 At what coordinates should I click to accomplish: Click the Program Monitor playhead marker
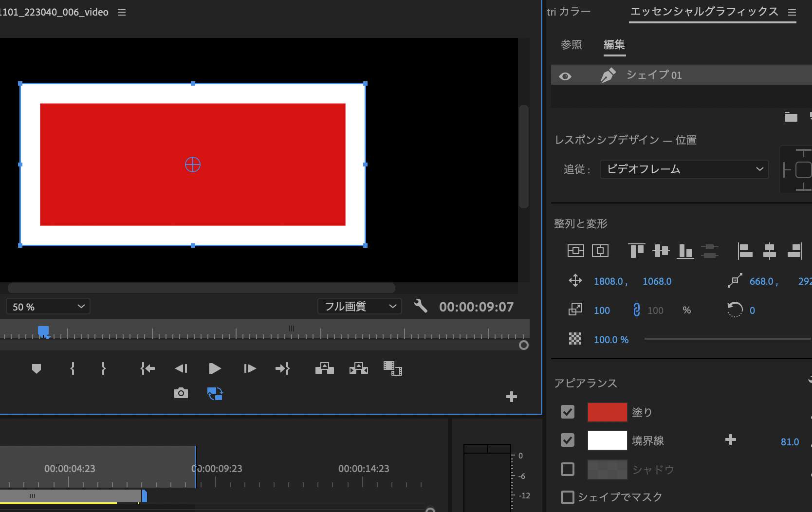tap(43, 332)
